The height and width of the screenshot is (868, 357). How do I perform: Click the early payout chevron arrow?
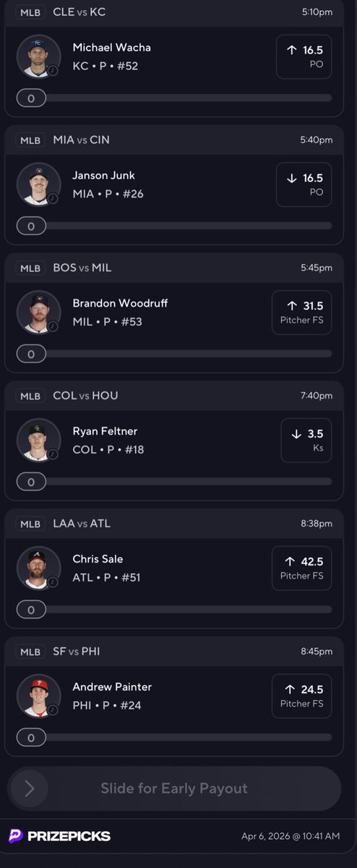(30, 788)
